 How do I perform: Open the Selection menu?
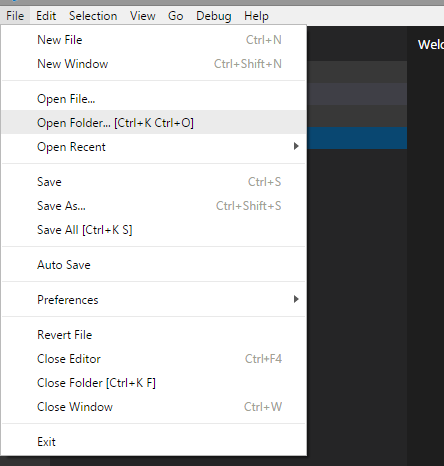point(93,16)
